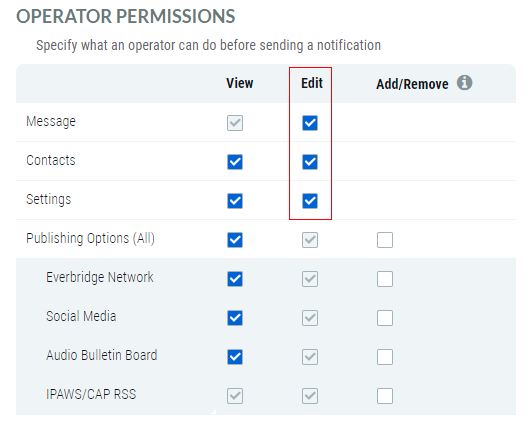529x432 pixels.
Task: Click the Publishing Options (All) Edit checkbox
Action: pyautogui.click(x=310, y=240)
